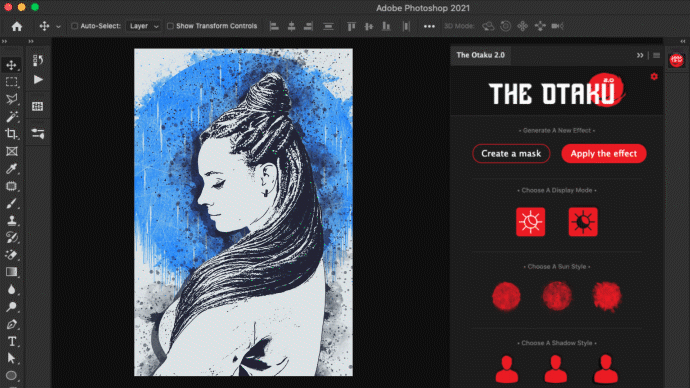Click the 3D slide icon

click(x=540, y=26)
